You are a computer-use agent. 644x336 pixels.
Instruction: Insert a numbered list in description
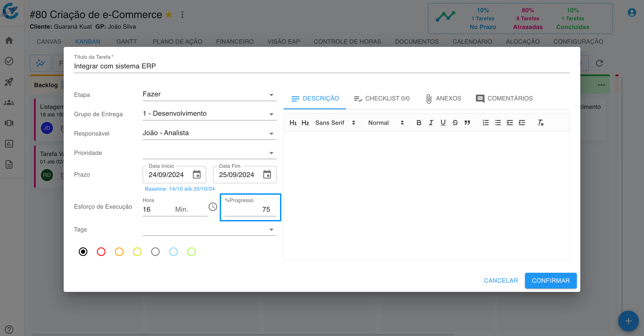[486, 123]
